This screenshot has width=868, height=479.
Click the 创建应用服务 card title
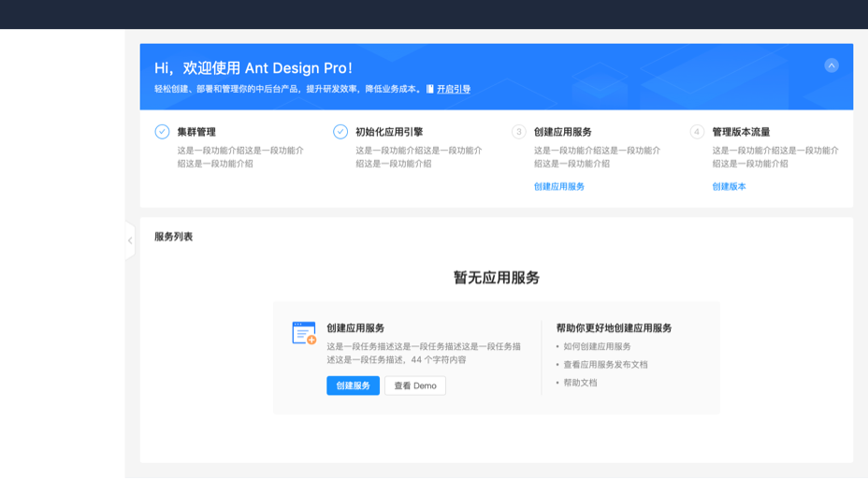point(355,327)
